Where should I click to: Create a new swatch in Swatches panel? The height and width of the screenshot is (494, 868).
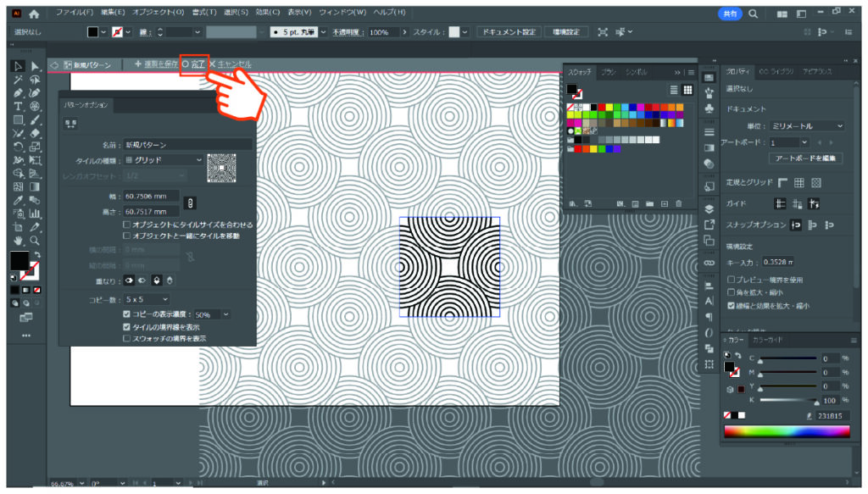click(x=665, y=204)
